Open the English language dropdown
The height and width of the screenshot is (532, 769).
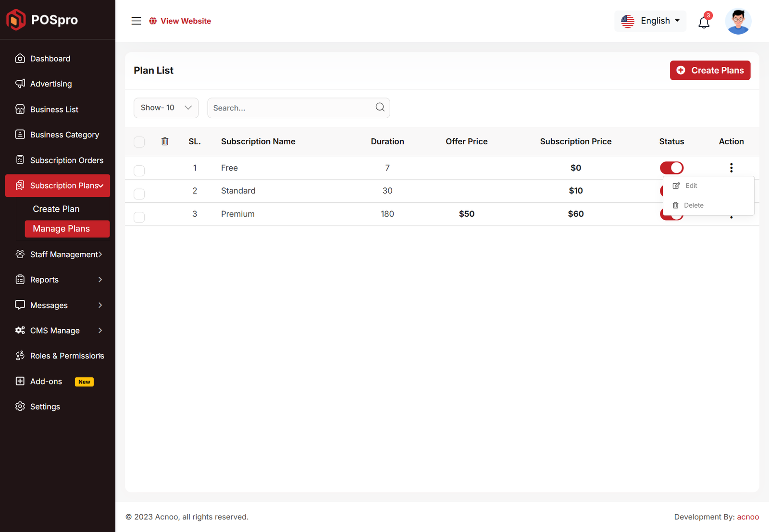tap(650, 21)
